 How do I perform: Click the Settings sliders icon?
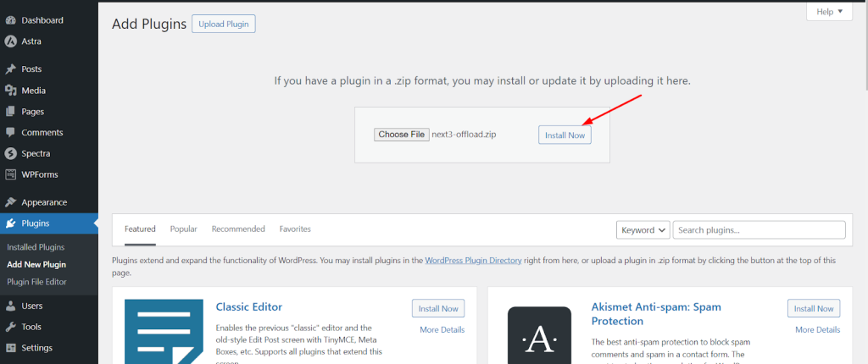10,348
